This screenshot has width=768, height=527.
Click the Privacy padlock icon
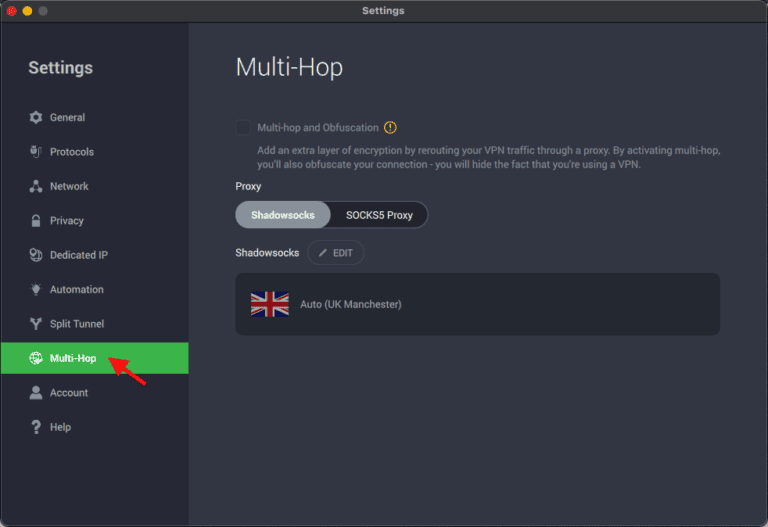(x=36, y=220)
